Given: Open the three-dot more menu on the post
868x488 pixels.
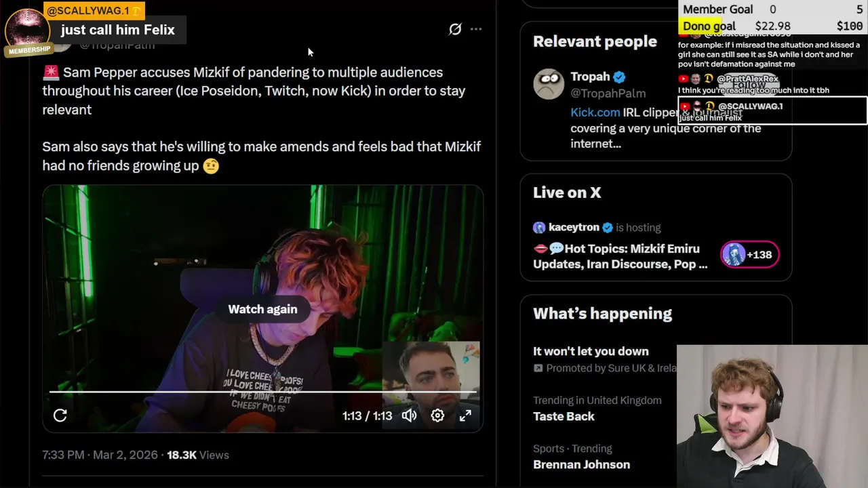Looking at the screenshot, I should (x=476, y=29).
